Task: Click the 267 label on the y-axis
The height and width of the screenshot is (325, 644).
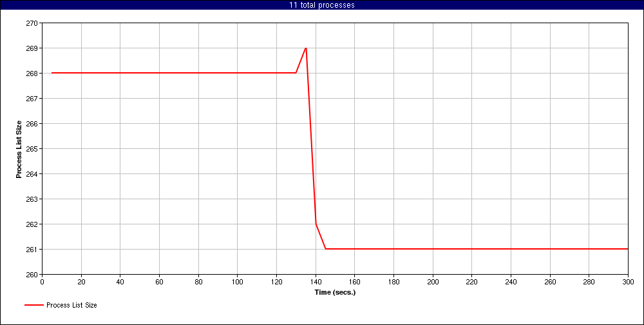Action: pyautogui.click(x=32, y=98)
